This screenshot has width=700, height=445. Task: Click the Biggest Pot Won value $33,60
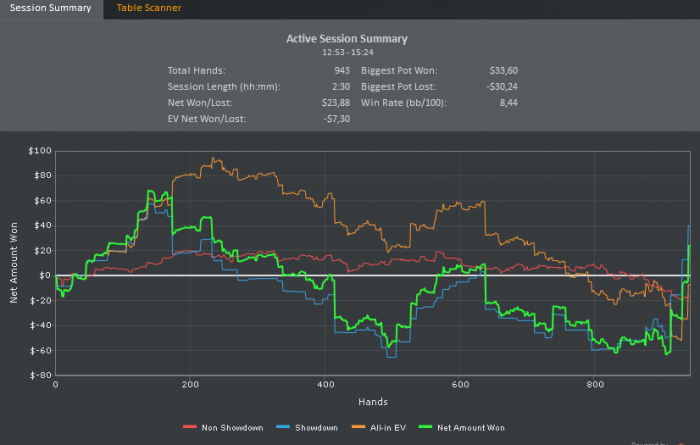click(x=503, y=71)
